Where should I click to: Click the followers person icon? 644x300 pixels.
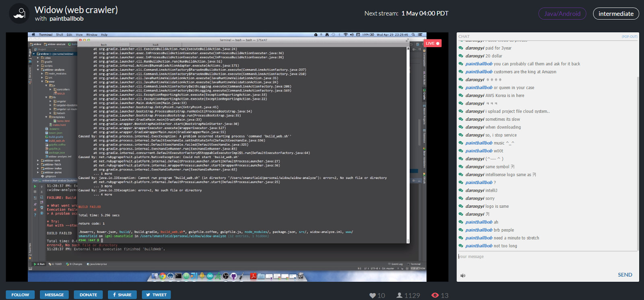(x=399, y=296)
